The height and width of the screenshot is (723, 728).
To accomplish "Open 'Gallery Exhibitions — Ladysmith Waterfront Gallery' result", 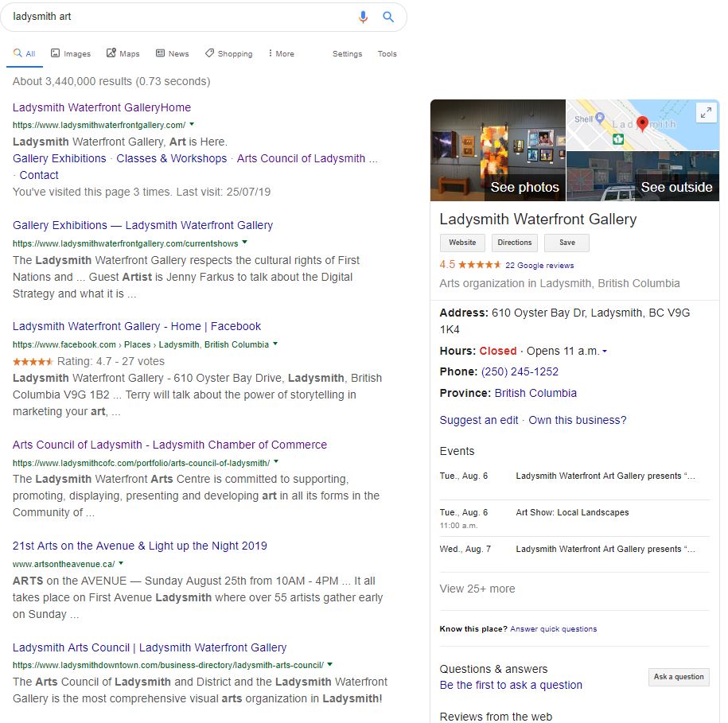I will coord(142,226).
